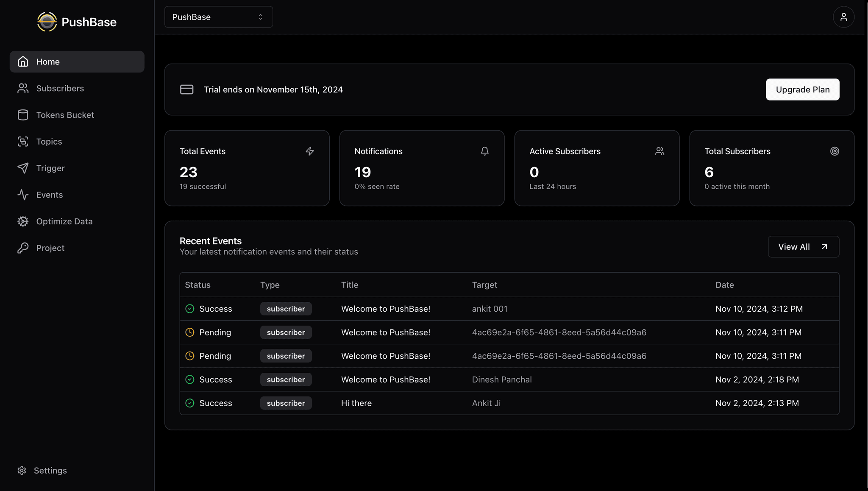
Task: Click the Active Subscribers people icon
Action: coord(659,151)
